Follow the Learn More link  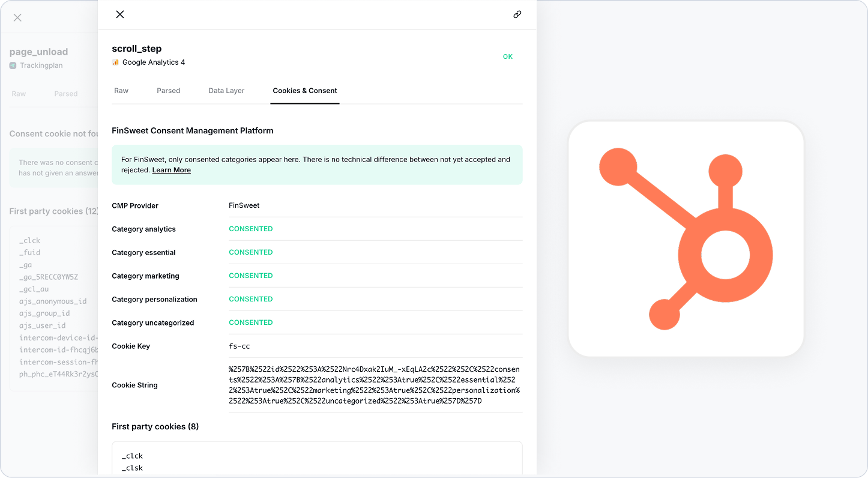[x=172, y=170]
